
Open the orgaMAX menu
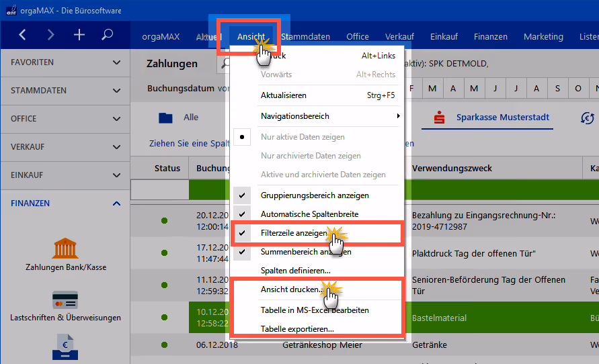click(x=161, y=37)
